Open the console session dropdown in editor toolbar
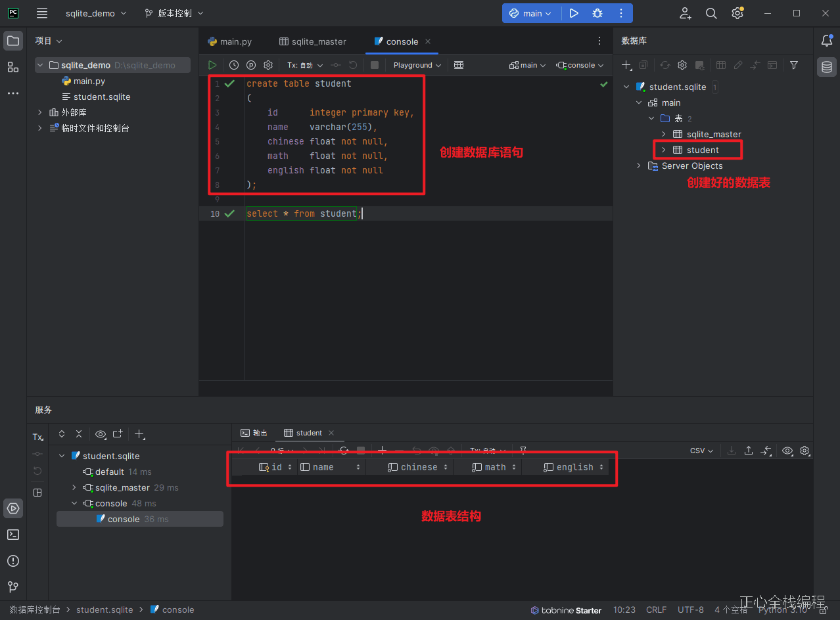Image resolution: width=840 pixels, height=620 pixels. tap(580, 65)
